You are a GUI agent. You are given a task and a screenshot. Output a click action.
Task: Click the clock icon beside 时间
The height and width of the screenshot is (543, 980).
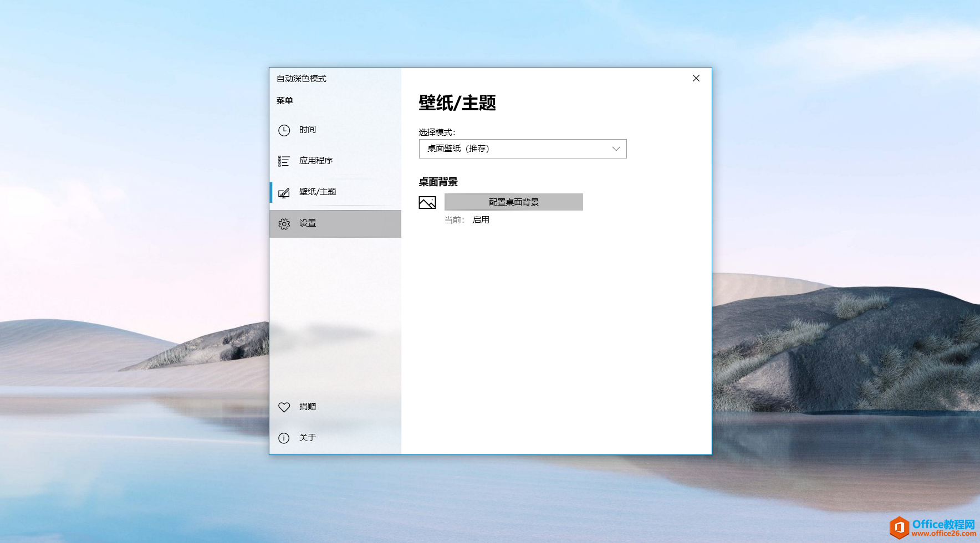click(284, 130)
